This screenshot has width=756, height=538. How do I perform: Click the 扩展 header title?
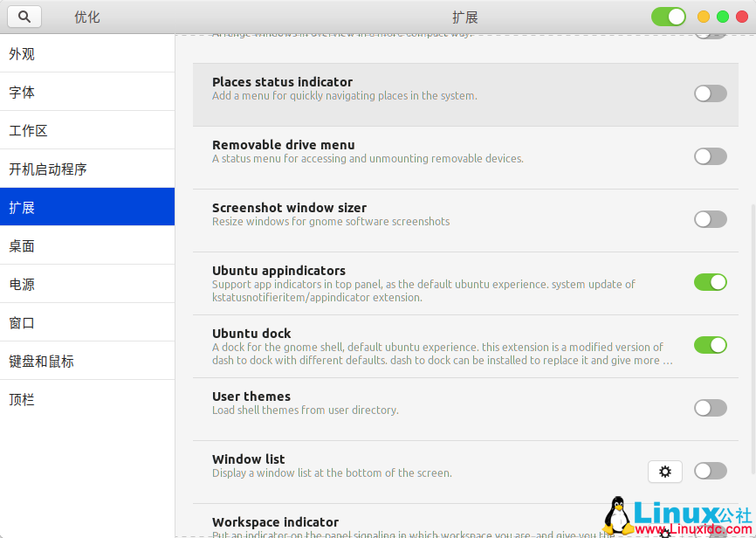(x=464, y=17)
